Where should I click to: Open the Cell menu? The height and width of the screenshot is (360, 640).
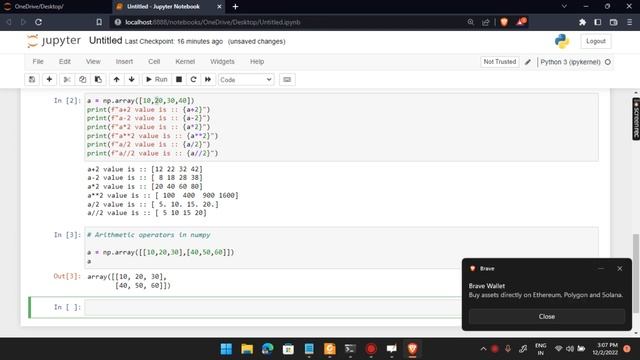(154, 62)
